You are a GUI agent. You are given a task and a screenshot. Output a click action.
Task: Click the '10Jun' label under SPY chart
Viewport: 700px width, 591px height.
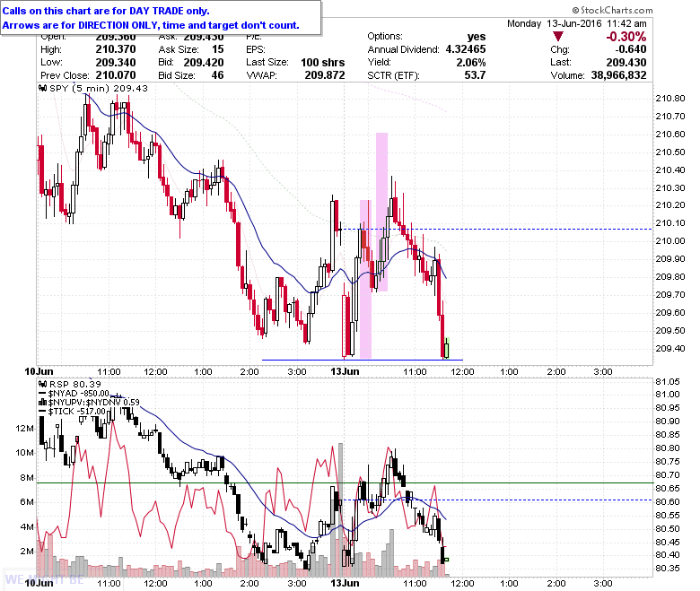(39, 371)
